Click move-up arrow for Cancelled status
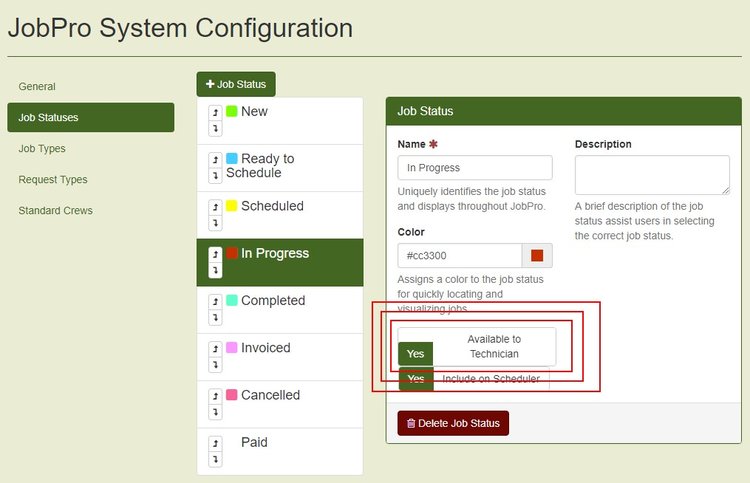Screen dimensions: 750x483 pos(215,397)
